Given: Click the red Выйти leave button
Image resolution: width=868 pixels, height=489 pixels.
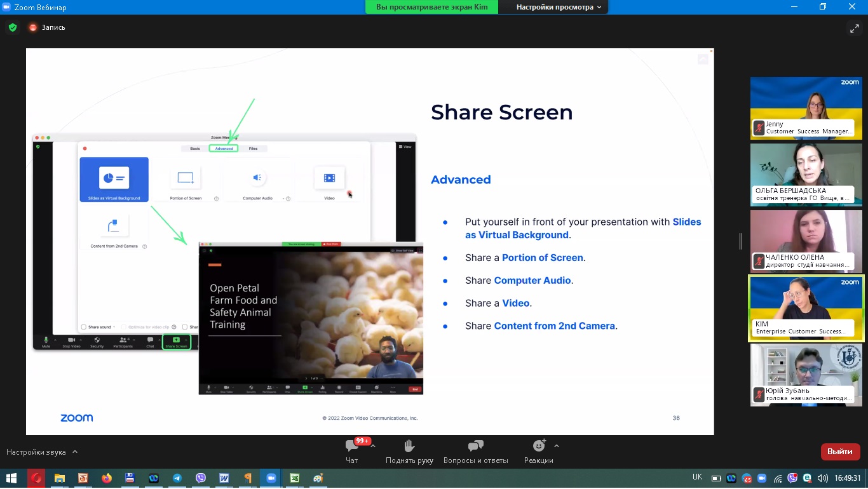Looking at the screenshot, I should pyautogui.click(x=840, y=452).
